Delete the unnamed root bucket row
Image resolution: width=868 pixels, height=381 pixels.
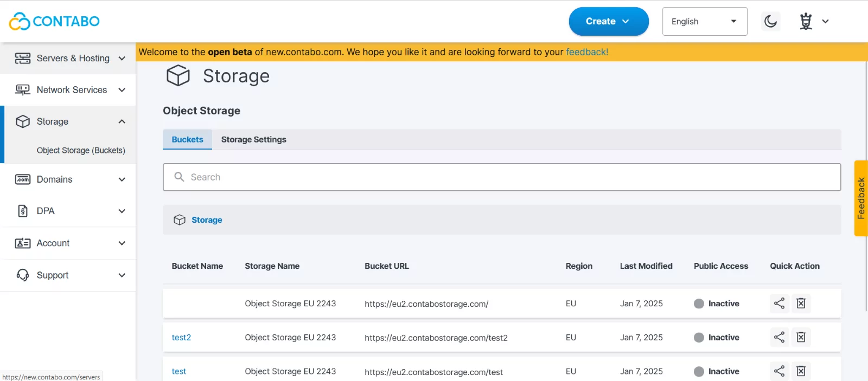pos(801,303)
